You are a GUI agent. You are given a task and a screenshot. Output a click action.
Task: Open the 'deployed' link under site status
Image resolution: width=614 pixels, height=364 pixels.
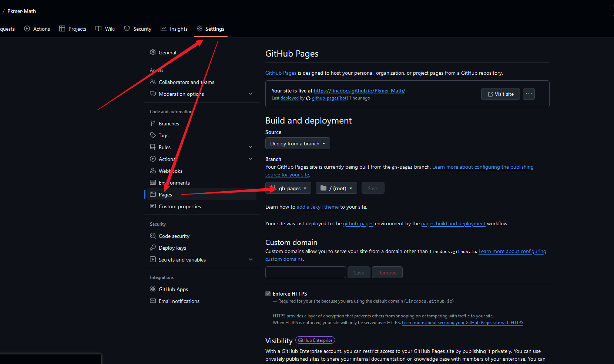click(289, 98)
